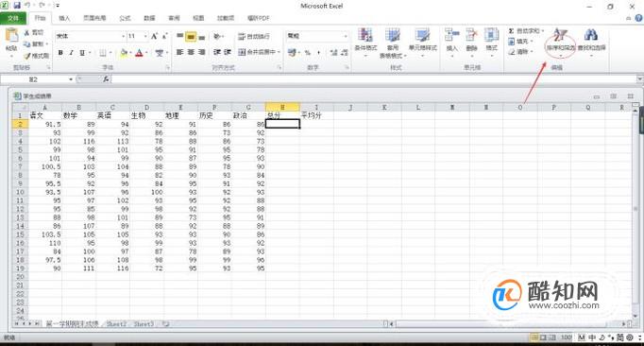Open Conditional Formatting icon
This screenshot has height=346, width=644.
[x=365, y=35]
